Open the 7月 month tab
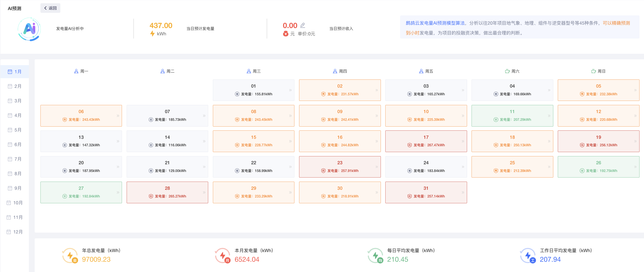Viewport: 644px width, 272px height. pos(15,159)
